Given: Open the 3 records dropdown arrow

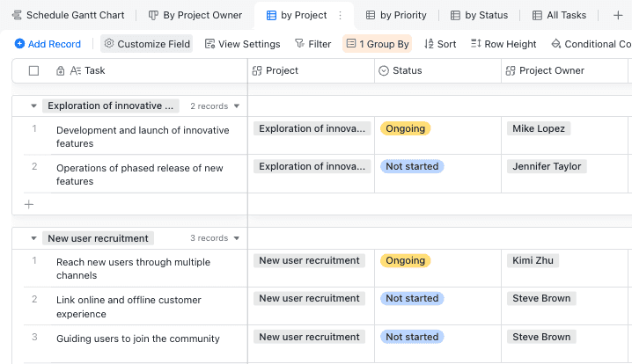Looking at the screenshot, I should pos(237,238).
